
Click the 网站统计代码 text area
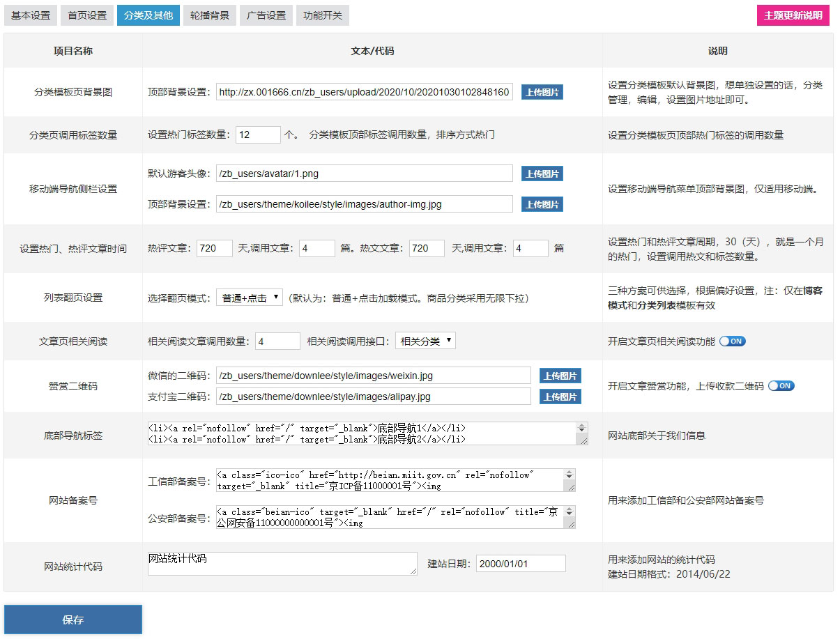point(282,564)
